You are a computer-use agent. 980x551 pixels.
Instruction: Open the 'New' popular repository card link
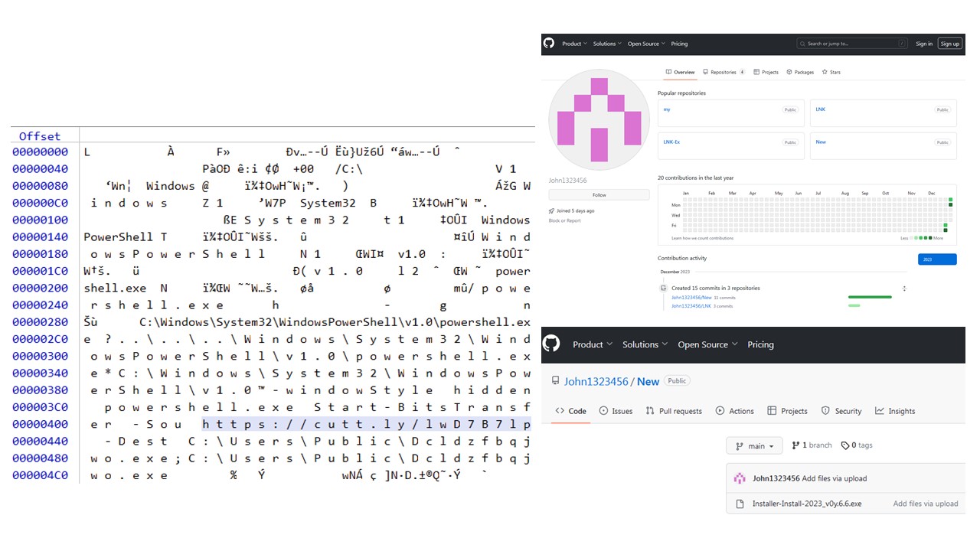821,142
